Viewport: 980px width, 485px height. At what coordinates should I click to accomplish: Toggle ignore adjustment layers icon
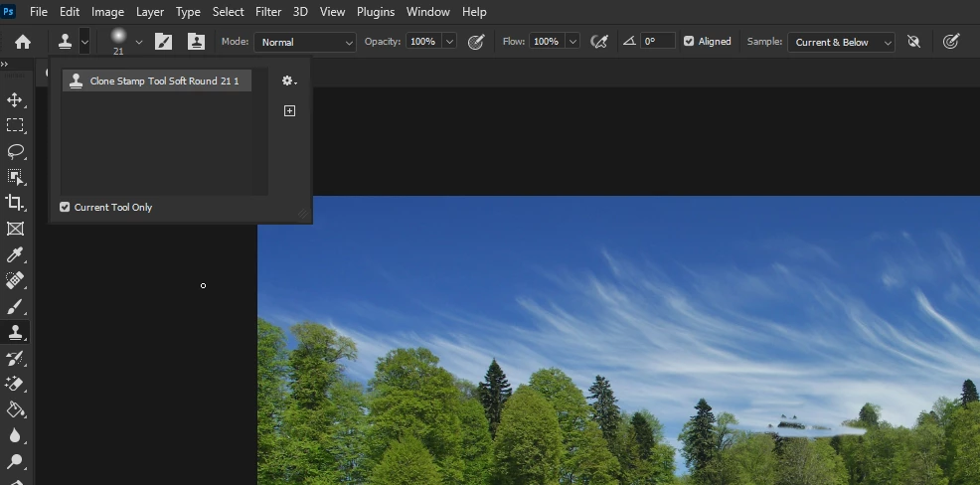coord(913,42)
